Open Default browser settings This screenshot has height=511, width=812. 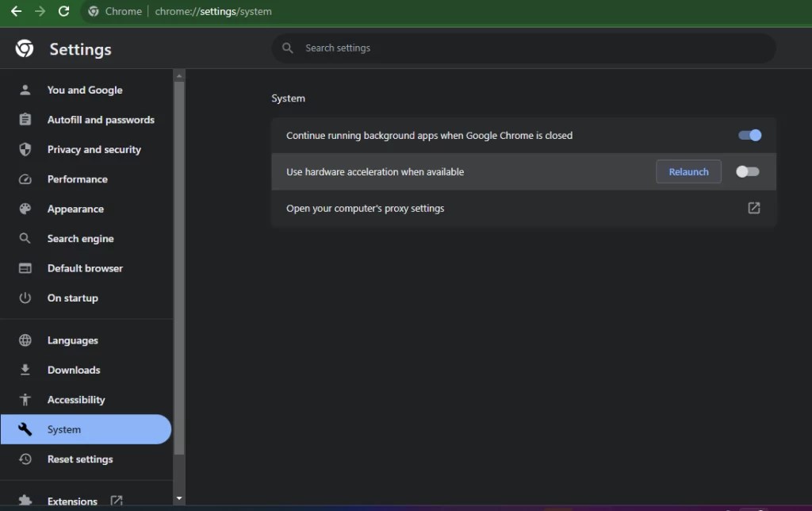[86, 268]
